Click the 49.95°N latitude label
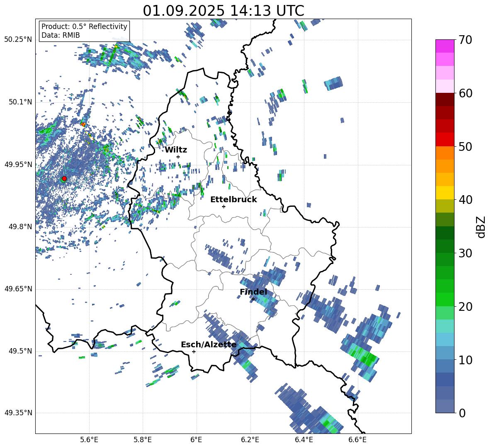491x448 pixels. tap(18, 165)
